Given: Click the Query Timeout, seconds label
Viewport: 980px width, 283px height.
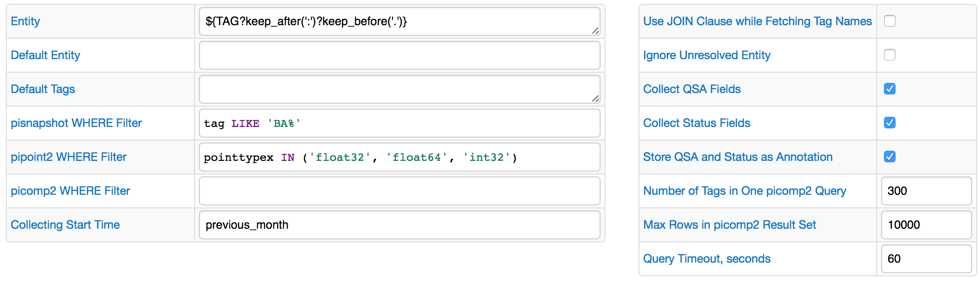Looking at the screenshot, I should 706,259.
